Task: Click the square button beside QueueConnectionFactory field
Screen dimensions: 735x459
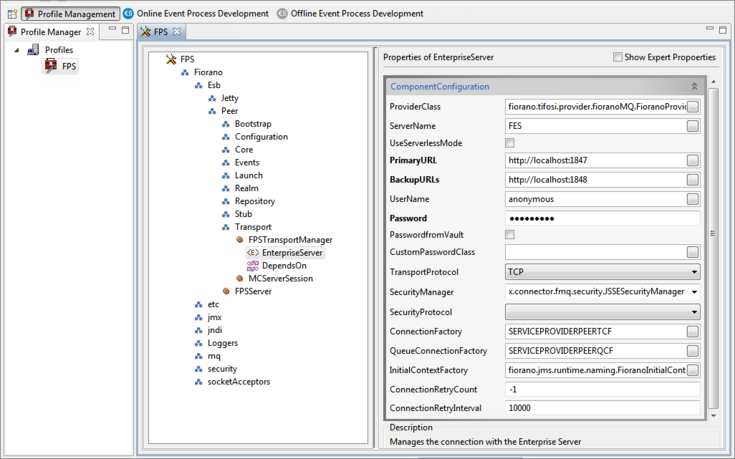Action: [692, 351]
